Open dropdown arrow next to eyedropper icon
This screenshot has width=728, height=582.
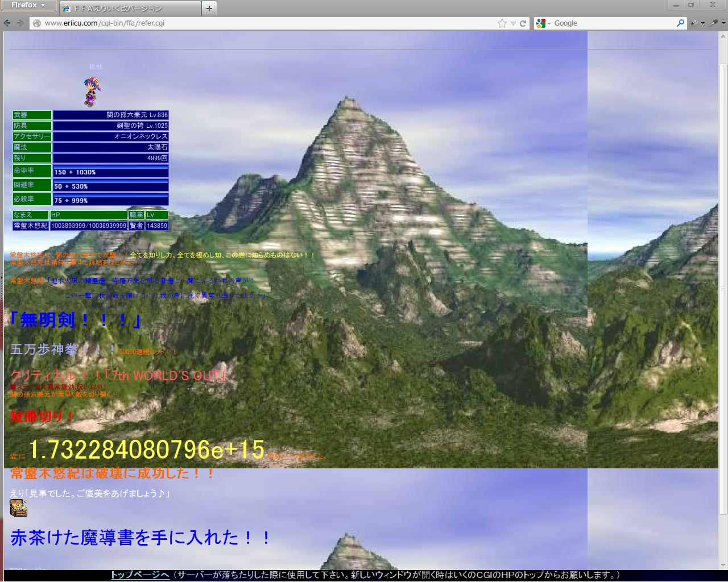(723, 23)
